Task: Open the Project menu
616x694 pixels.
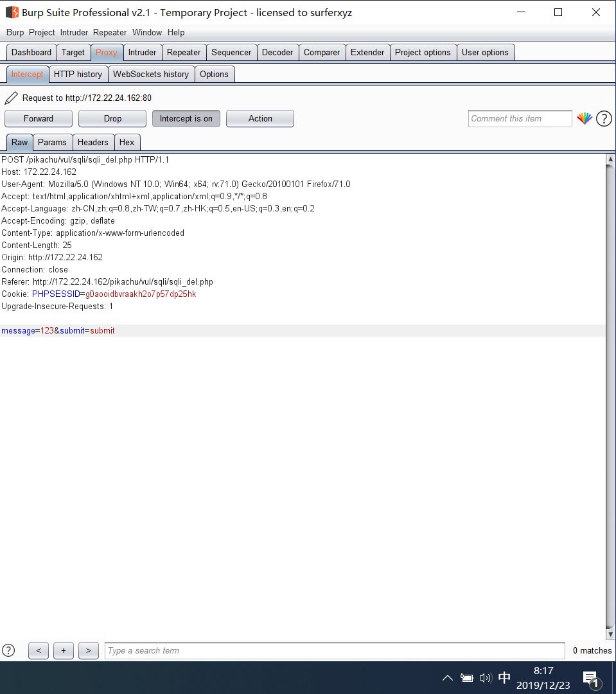Action: 42,32
